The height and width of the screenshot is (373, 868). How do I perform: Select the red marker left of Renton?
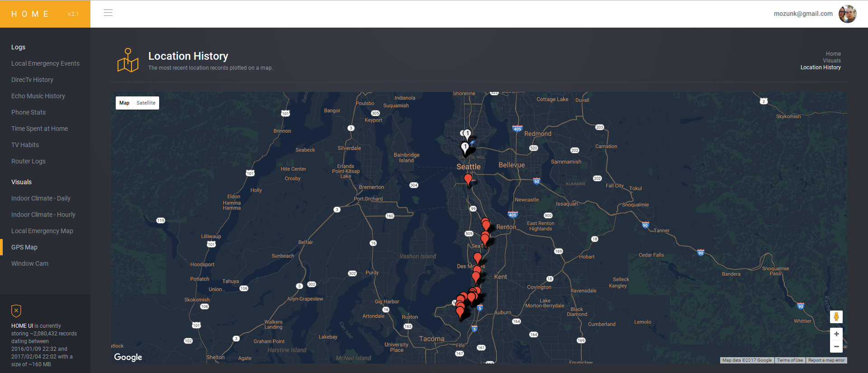click(486, 225)
